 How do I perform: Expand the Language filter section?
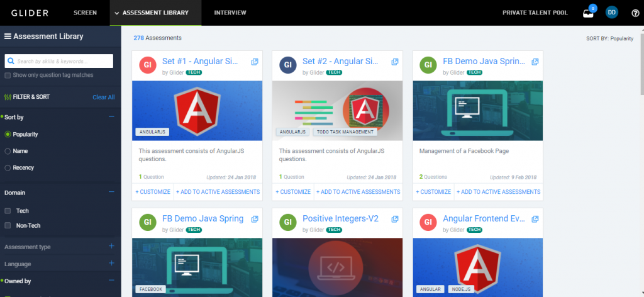(x=111, y=263)
